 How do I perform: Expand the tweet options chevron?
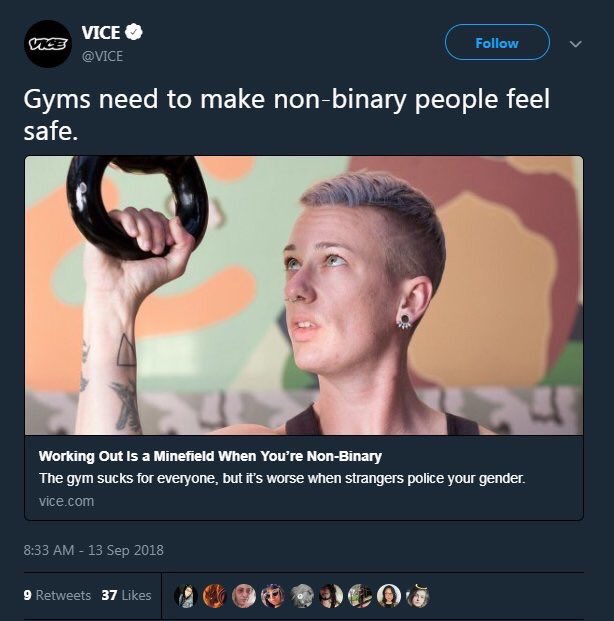[576, 44]
